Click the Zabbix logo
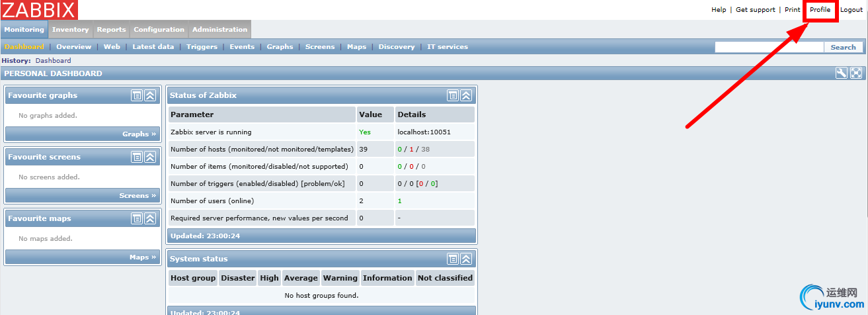 tap(39, 9)
